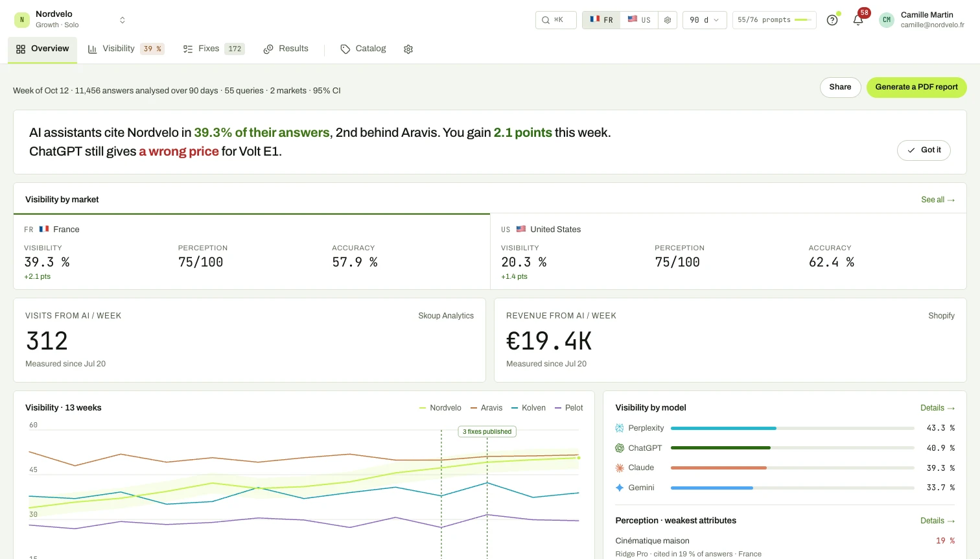
Task: Click Generate a PDF report
Action: pos(916,88)
